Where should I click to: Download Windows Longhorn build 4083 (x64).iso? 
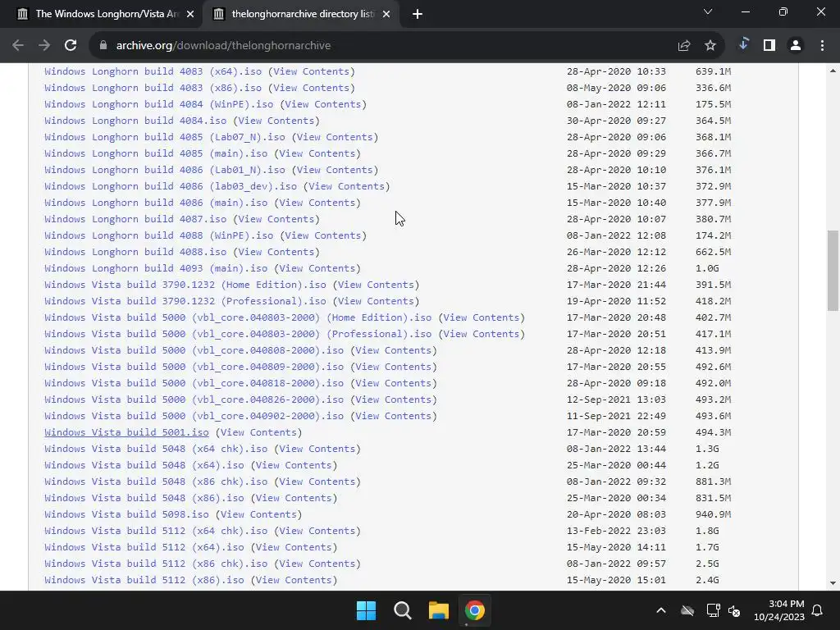(x=153, y=71)
